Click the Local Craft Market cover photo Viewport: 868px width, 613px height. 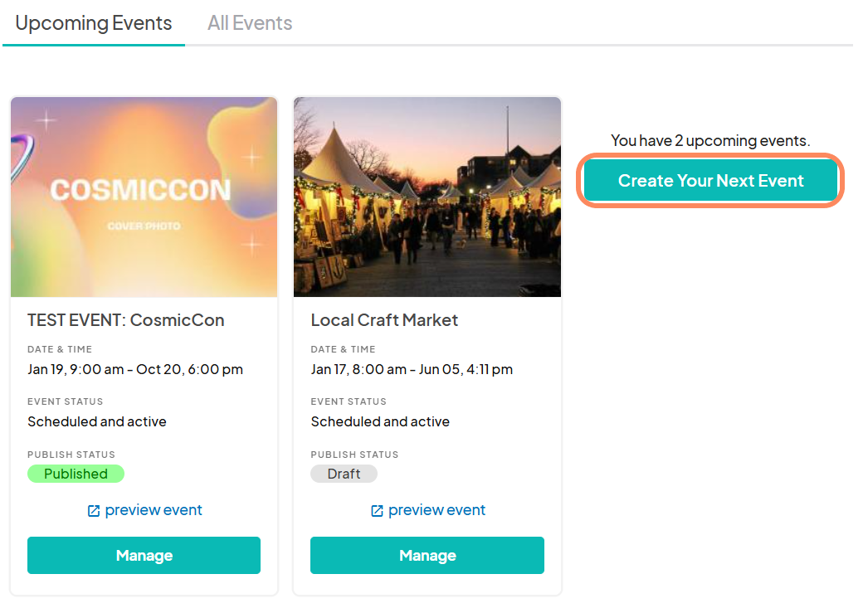pos(427,197)
